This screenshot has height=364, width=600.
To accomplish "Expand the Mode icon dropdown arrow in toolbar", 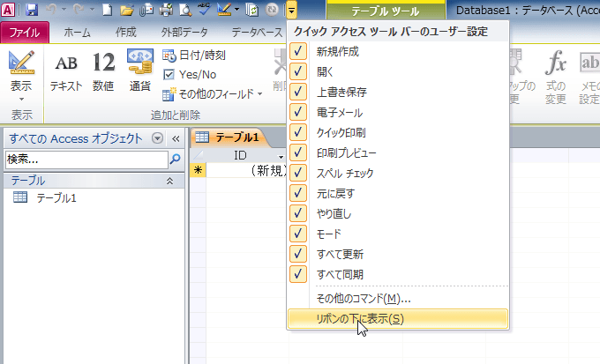I will (236, 10).
